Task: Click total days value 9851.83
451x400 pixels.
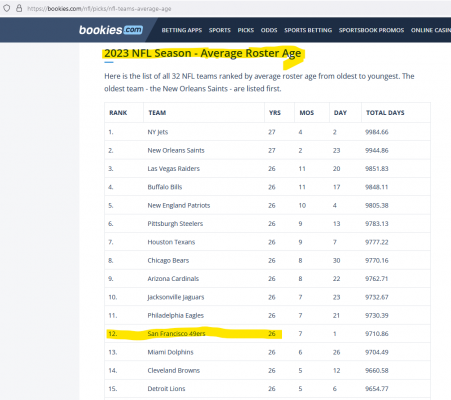Action: (377, 169)
